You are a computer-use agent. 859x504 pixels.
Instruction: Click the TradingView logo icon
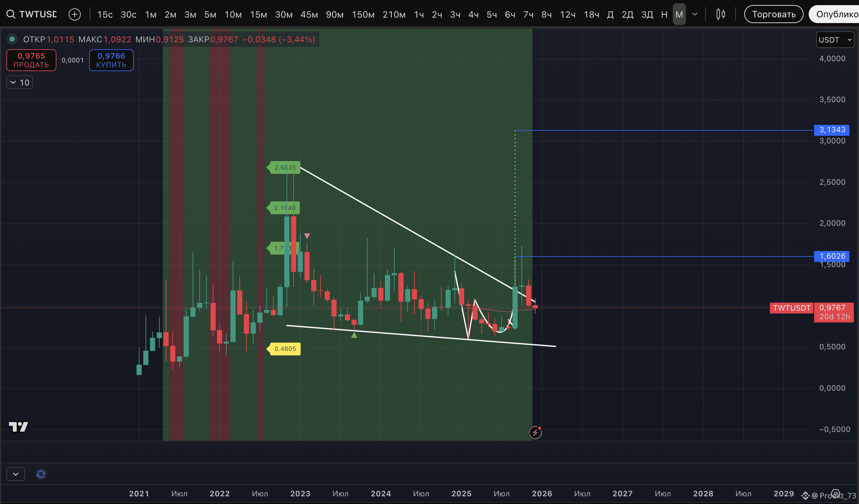(18, 427)
